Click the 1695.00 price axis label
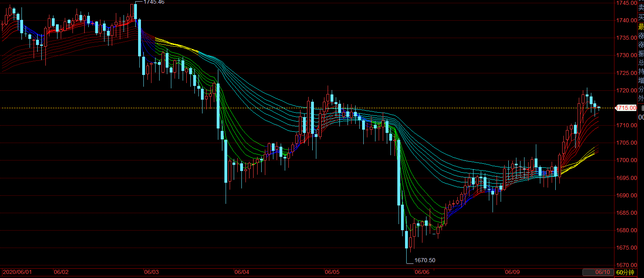Viewport: 644px width, 278px height. 627,178
